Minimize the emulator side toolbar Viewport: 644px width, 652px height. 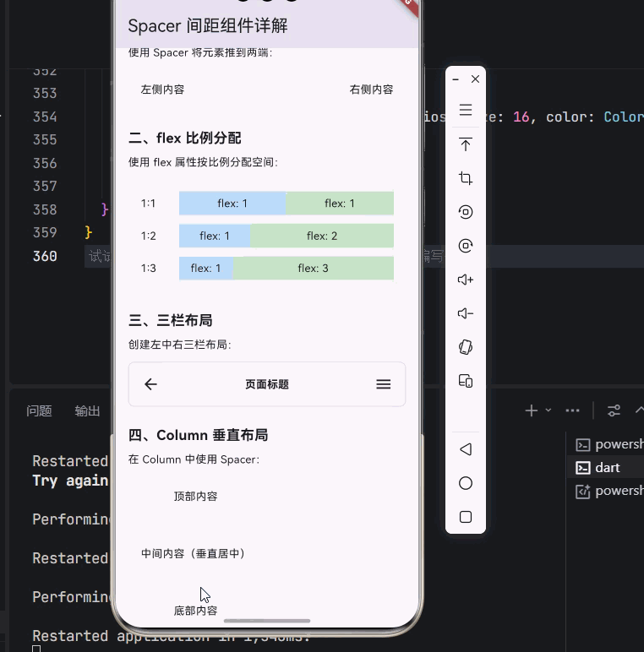tap(456, 79)
